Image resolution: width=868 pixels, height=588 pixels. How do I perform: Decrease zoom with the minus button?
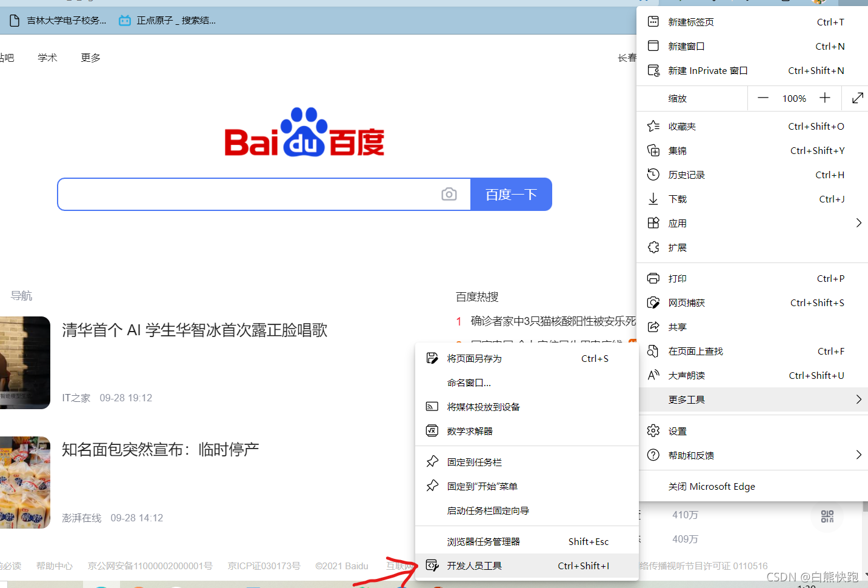(x=763, y=98)
